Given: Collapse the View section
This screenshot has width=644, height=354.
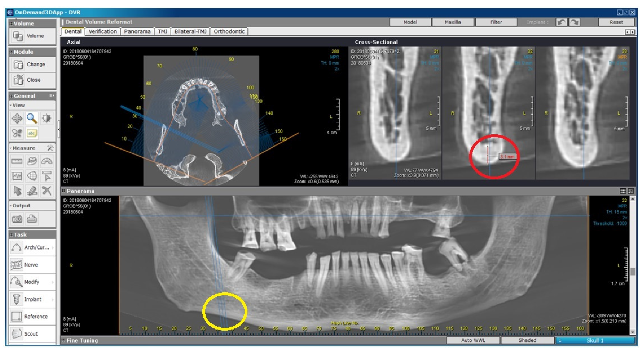Looking at the screenshot, I should point(11,105).
